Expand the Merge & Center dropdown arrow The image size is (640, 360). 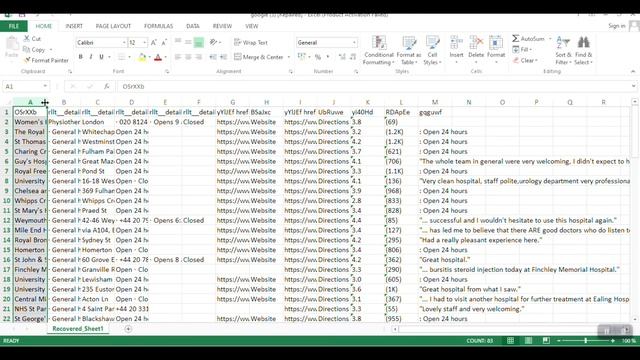click(289, 57)
